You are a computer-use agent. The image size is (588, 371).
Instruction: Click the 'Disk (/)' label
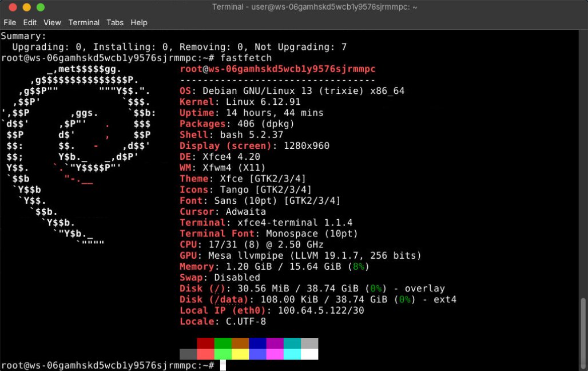tap(202, 289)
